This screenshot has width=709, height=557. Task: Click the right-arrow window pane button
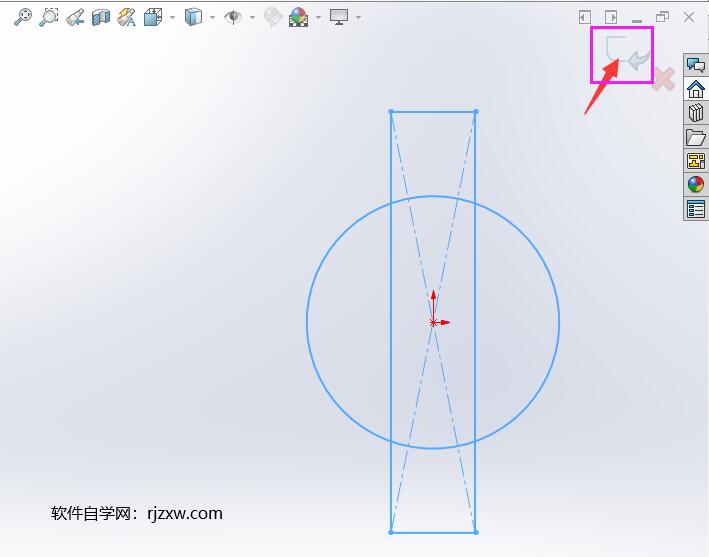[611, 17]
